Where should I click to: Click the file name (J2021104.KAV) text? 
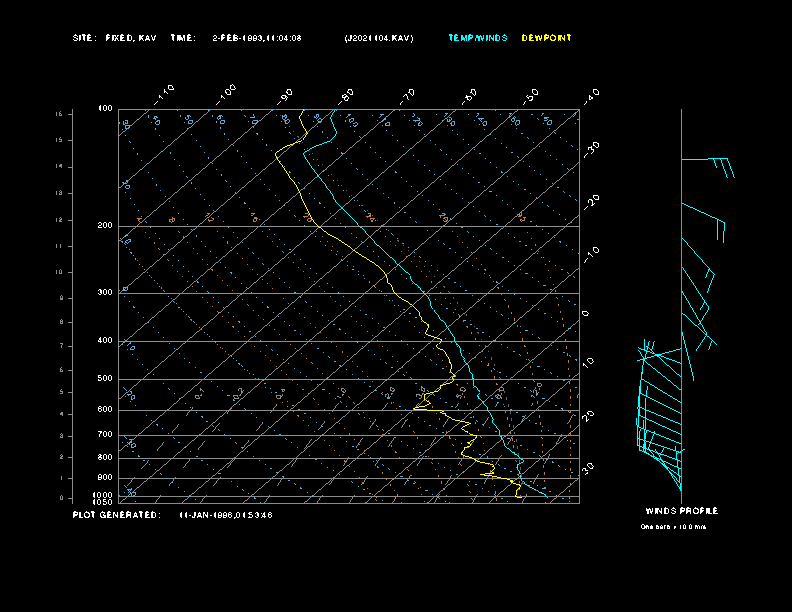click(x=378, y=38)
